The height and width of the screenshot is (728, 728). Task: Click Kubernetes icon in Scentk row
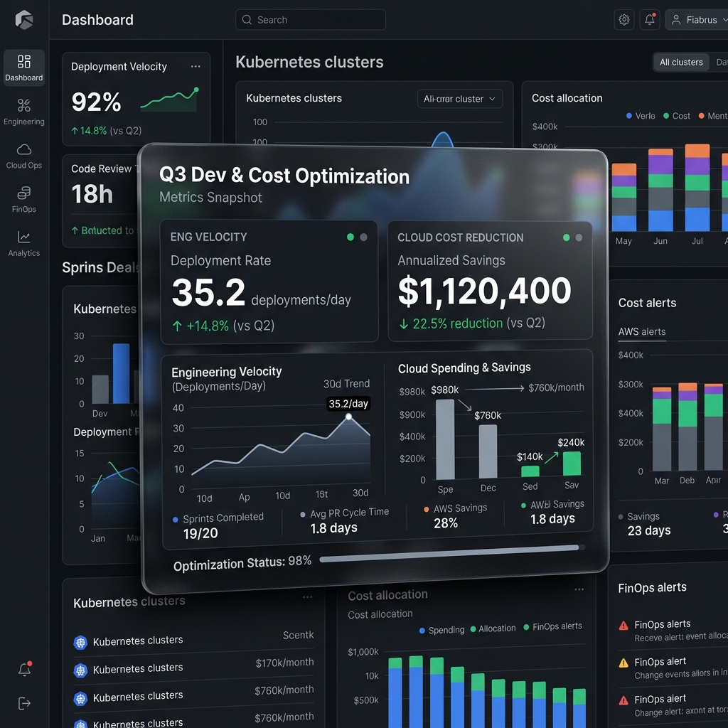point(81,643)
